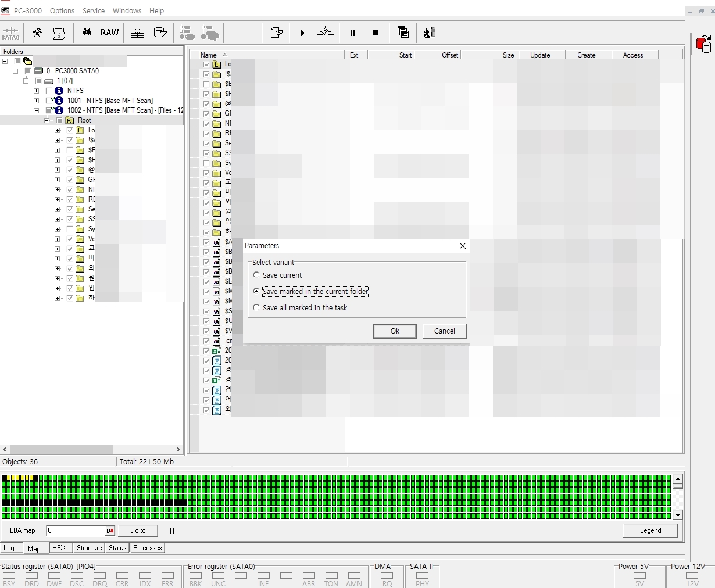Open the Options menu
The image size is (715, 588).
click(x=62, y=10)
